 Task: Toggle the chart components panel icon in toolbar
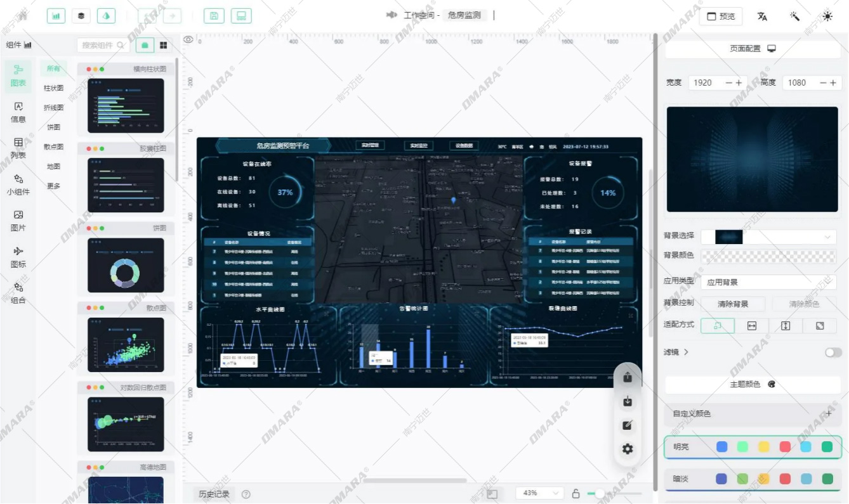pos(56,16)
